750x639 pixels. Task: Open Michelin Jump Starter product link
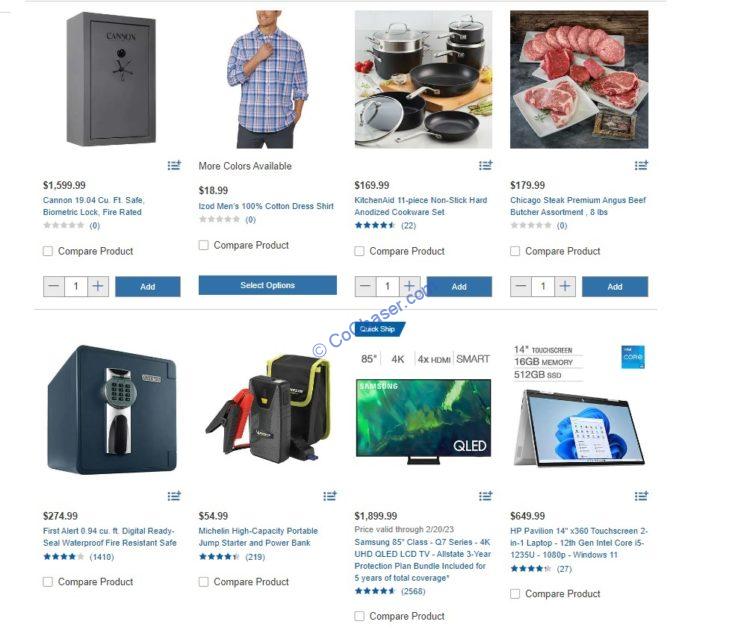(258, 537)
